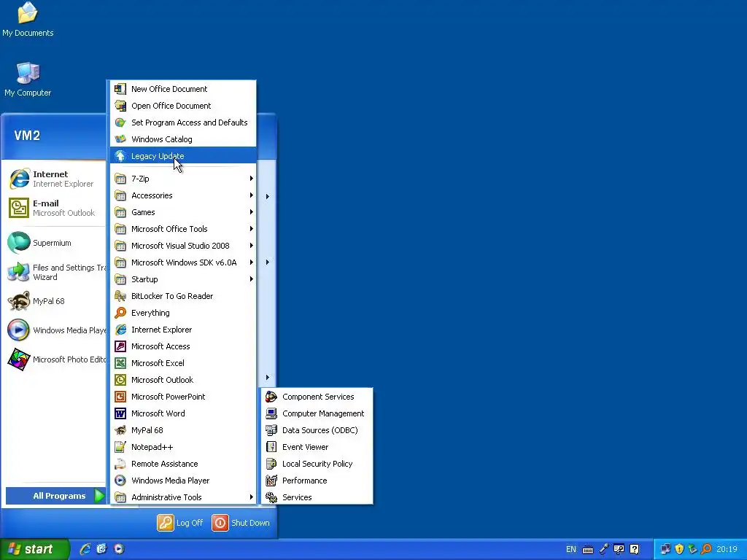Expand Microsoft Visual Studio 2008 submenu

pos(183,246)
